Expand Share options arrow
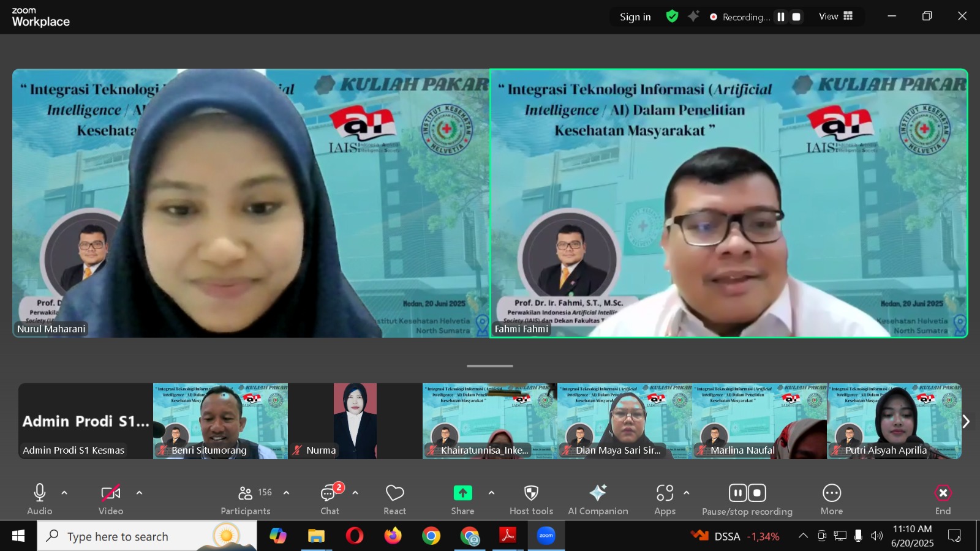 coord(491,493)
